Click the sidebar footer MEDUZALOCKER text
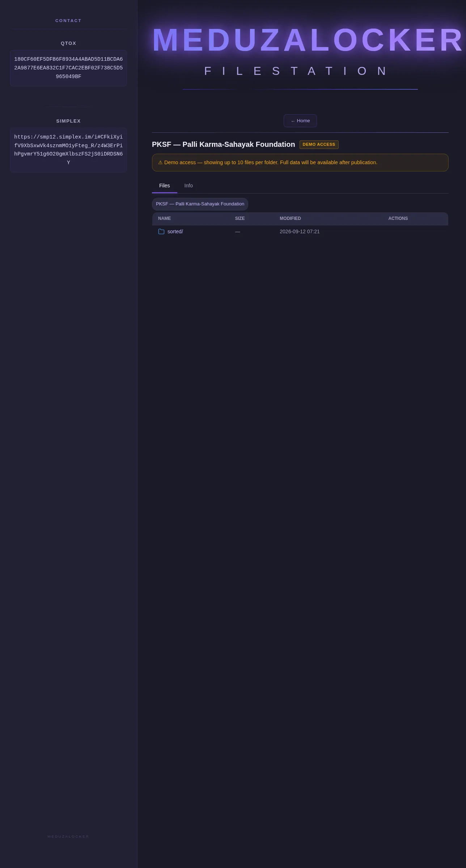466x868 pixels. coord(68,837)
